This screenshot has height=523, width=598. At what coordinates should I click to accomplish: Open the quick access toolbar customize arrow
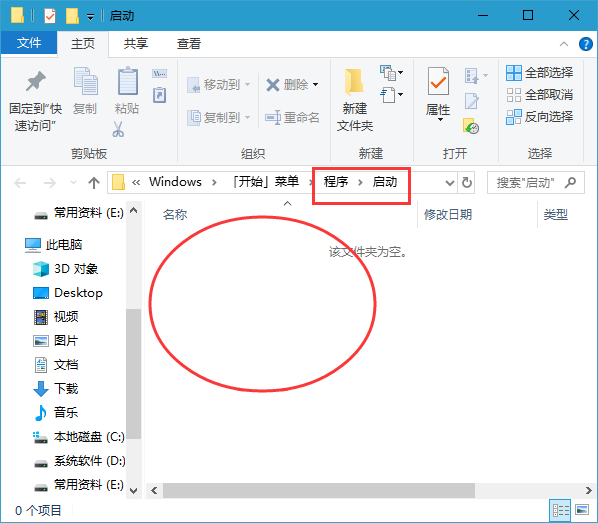[x=90, y=17]
